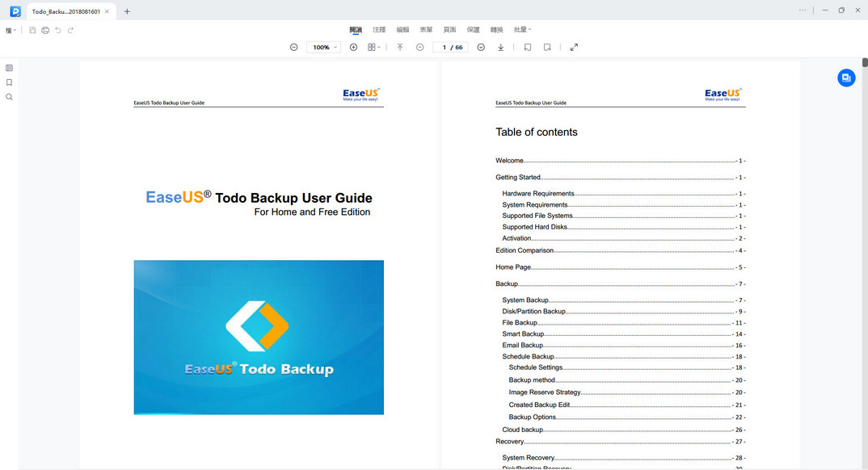Click the Welcome entry in the table of contents
This screenshot has height=470, width=868.
[508, 160]
